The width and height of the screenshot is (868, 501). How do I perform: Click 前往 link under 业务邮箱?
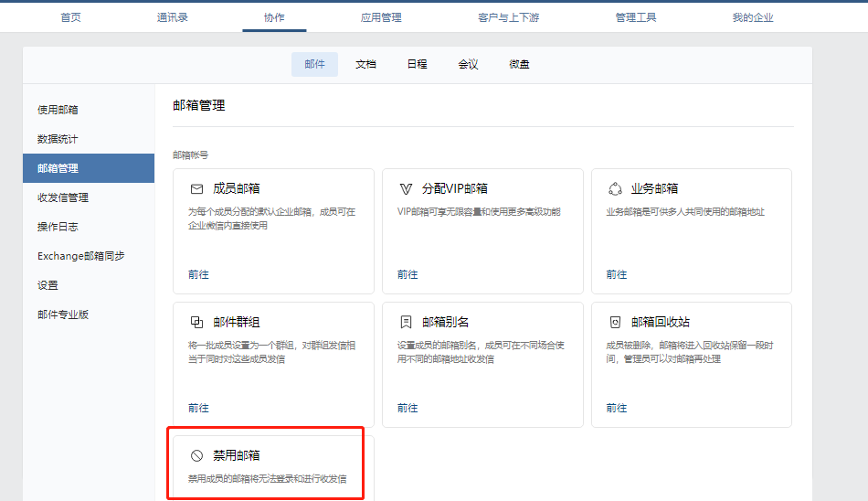point(617,274)
